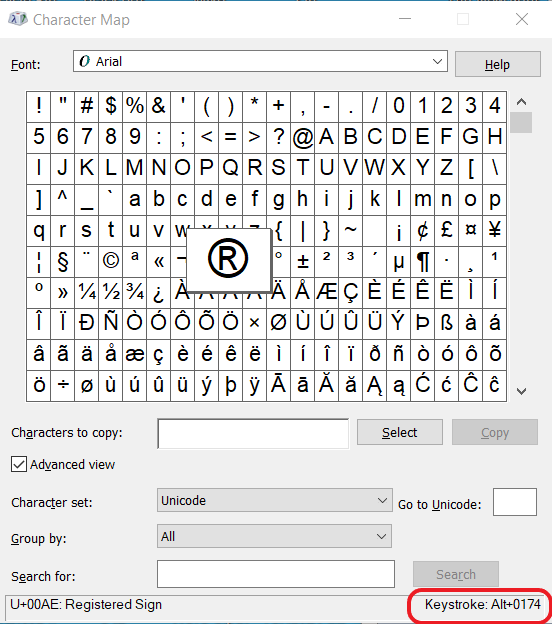Image resolution: width=552 pixels, height=624 pixels.
Task: Click the enlarged ® registered sign preview
Action: [228, 259]
